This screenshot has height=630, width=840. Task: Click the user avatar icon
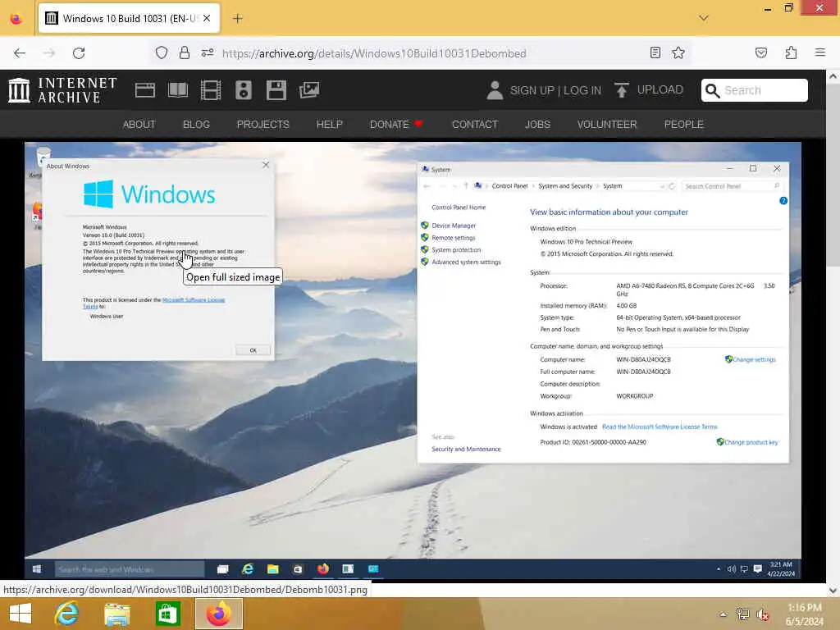click(x=495, y=90)
